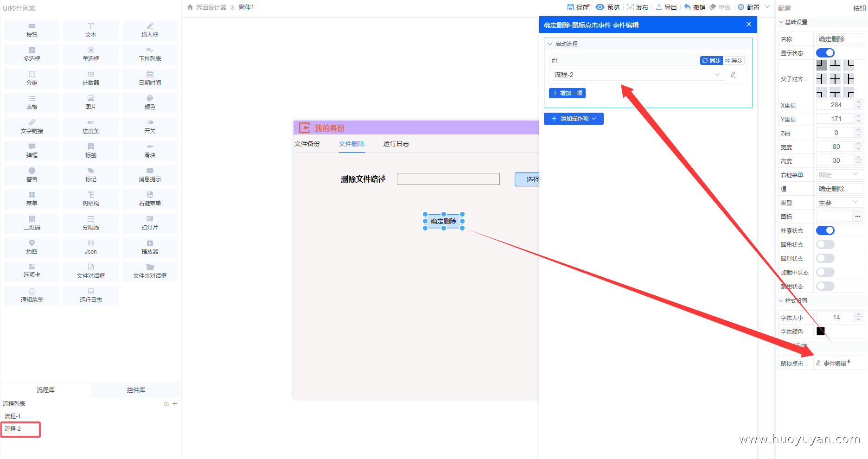Select the 运行日志 widget in control list

pyautogui.click(x=91, y=296)
